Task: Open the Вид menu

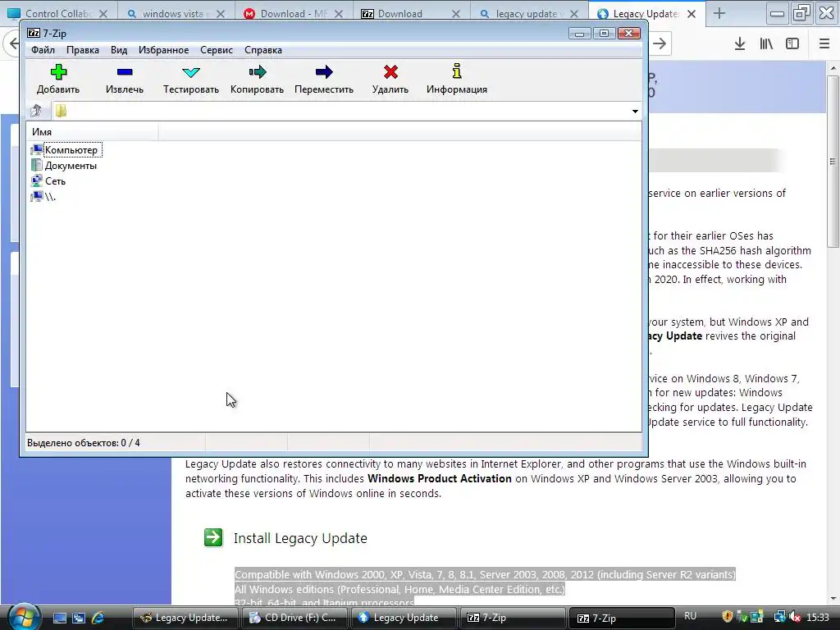Action: click(119, 50)
